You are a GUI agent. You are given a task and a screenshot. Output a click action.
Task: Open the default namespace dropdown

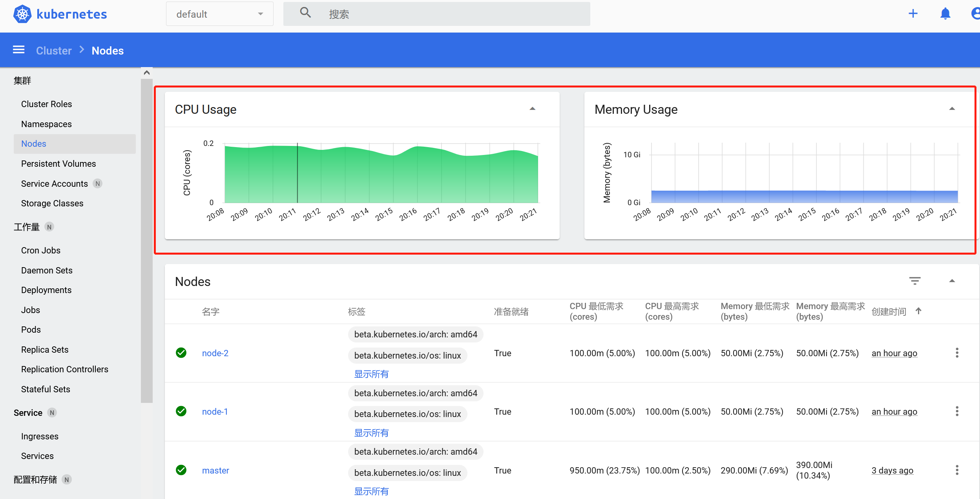coord(219,14)
